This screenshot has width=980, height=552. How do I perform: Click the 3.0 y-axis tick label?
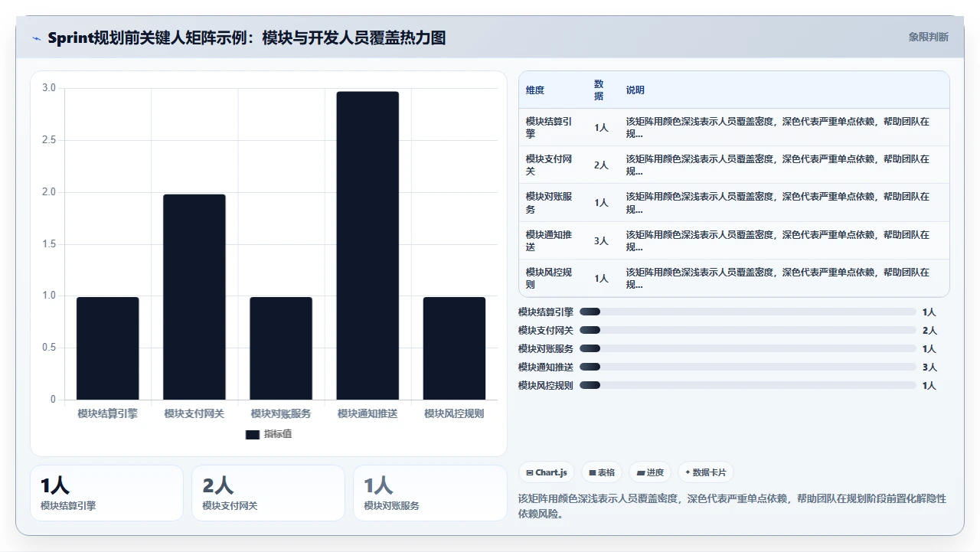49,88
